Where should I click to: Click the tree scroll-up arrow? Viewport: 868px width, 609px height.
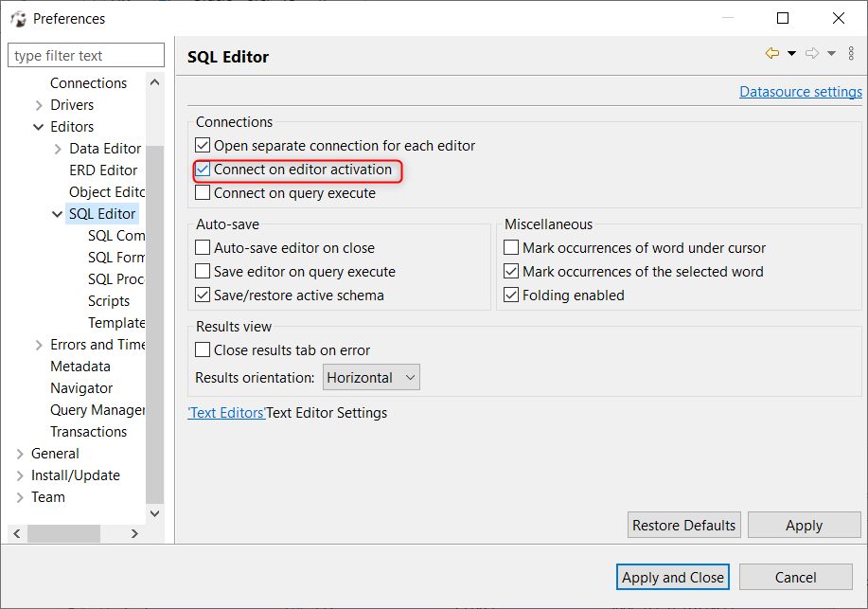point(155,82)
